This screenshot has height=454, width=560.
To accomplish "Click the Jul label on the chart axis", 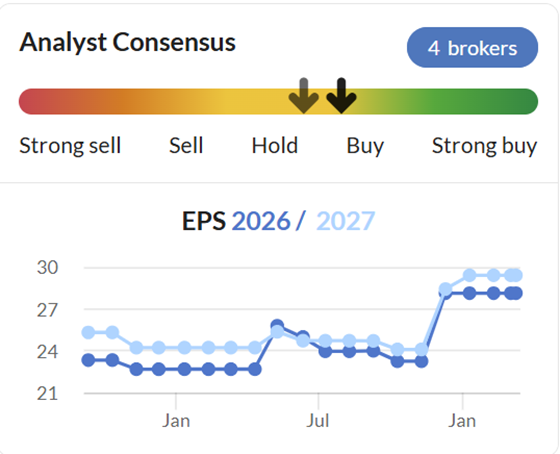I will 318,421.
